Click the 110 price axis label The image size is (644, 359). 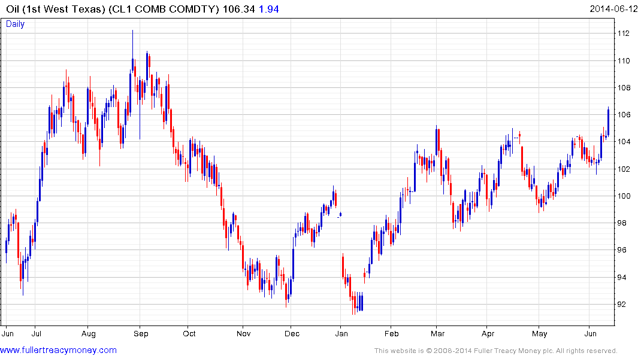624,60
